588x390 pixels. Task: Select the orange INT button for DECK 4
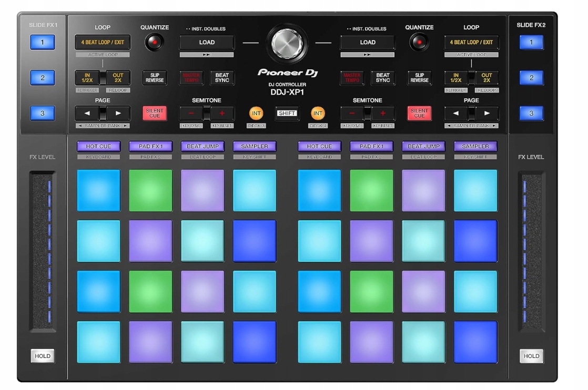point(318,113)
